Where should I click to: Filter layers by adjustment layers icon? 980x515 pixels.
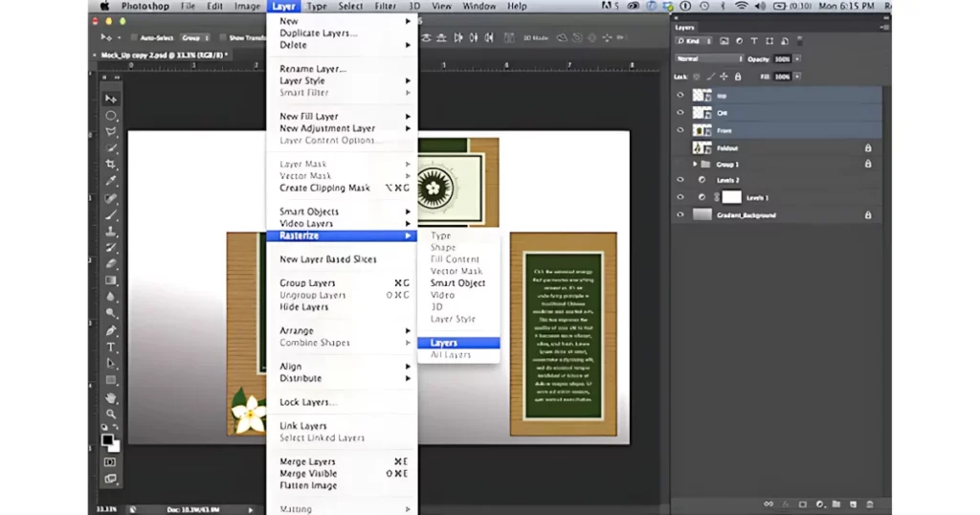coord(739,41)
